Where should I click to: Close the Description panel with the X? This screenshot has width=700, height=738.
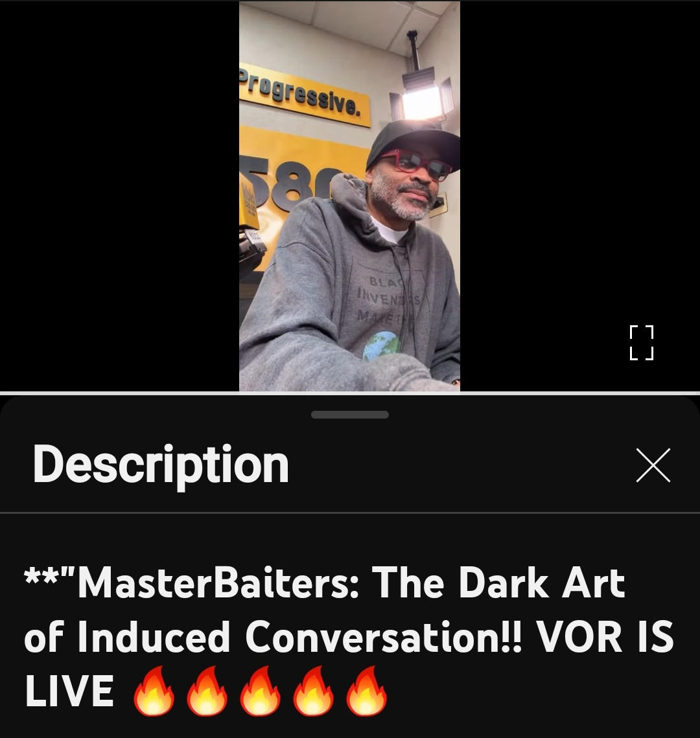[x=653, y=465]
